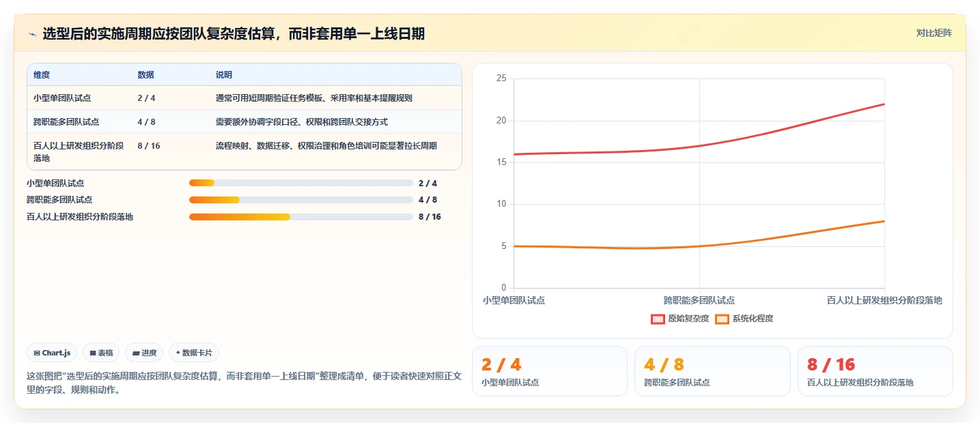Click progress value 4 / 8 beside bar
The image size is (980, 423).
tap(428, 200)
